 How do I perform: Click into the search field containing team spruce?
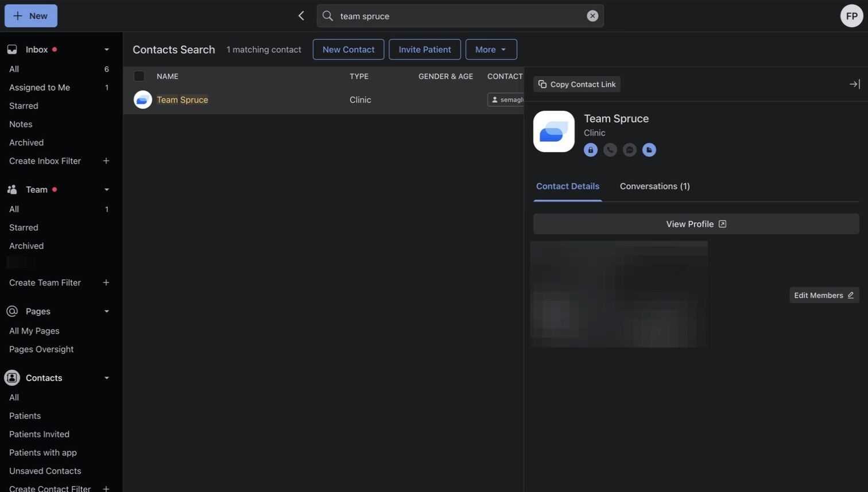[x=460, y=16]
